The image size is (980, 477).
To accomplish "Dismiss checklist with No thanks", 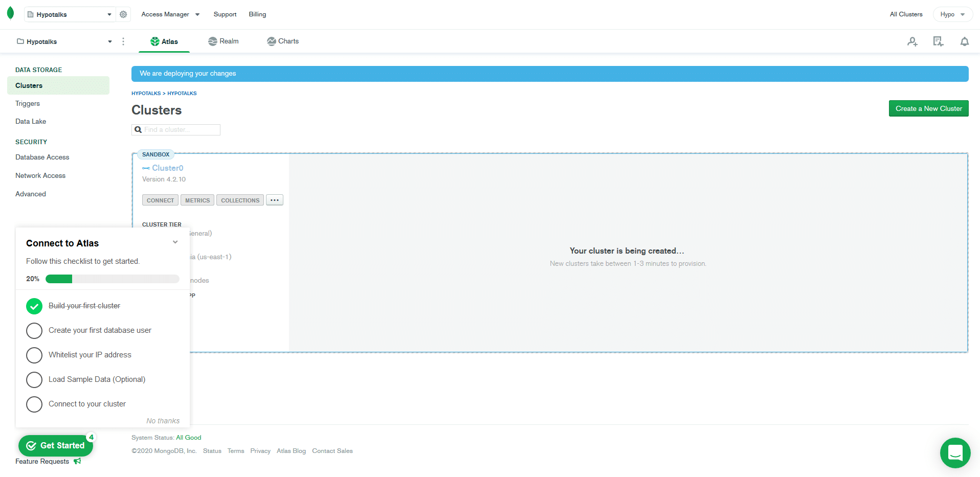I will pyautogui.click(x=163, y=421).
